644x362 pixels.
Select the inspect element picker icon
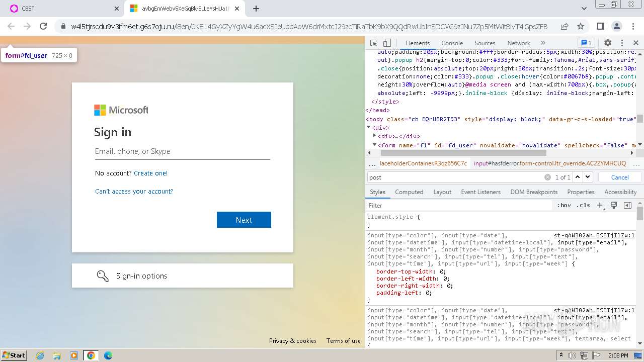click(373, 43)
